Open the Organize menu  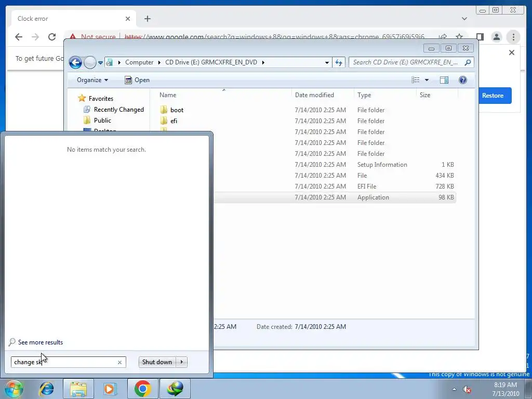pos(92,80)
